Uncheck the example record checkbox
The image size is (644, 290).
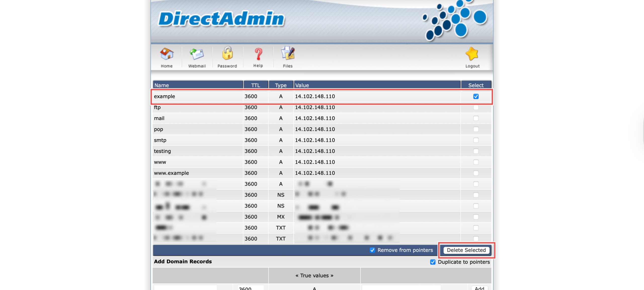pos(476,96)
